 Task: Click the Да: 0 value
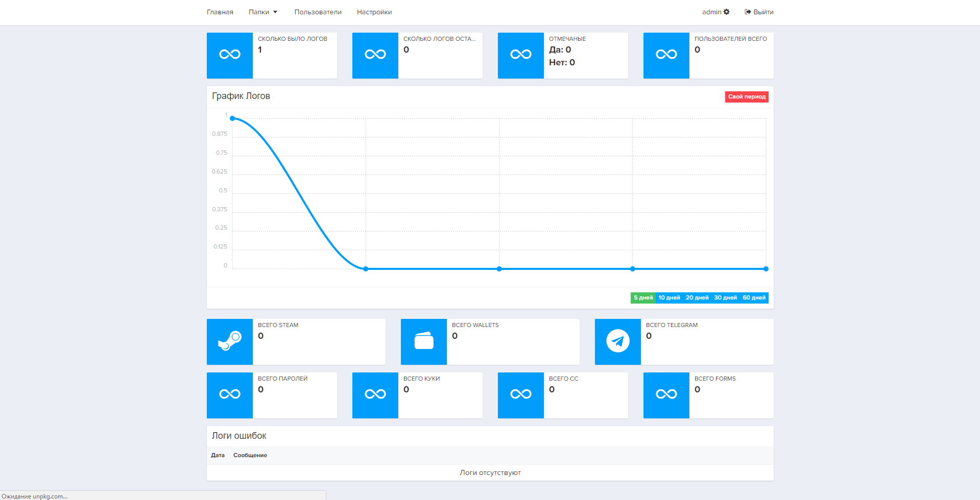[x=560, y=50]
